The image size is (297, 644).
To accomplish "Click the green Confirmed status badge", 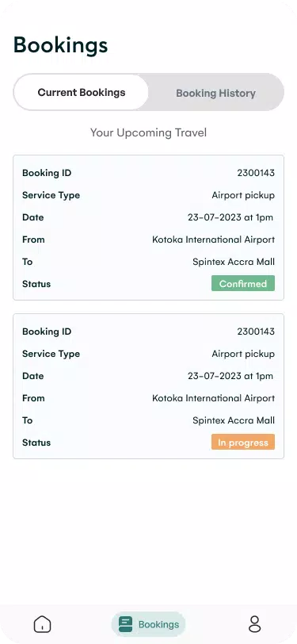I will pos(243,283).
